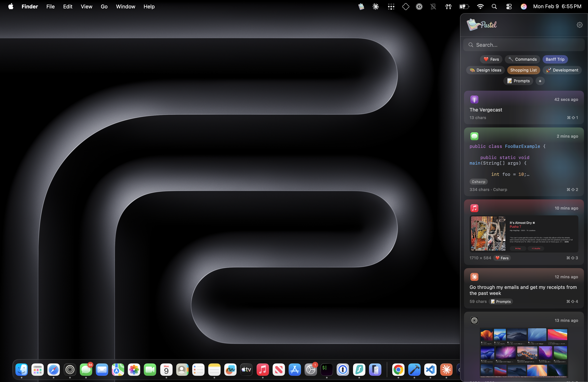
Task: Open the Go menu
Action: (x=104, y=7)
